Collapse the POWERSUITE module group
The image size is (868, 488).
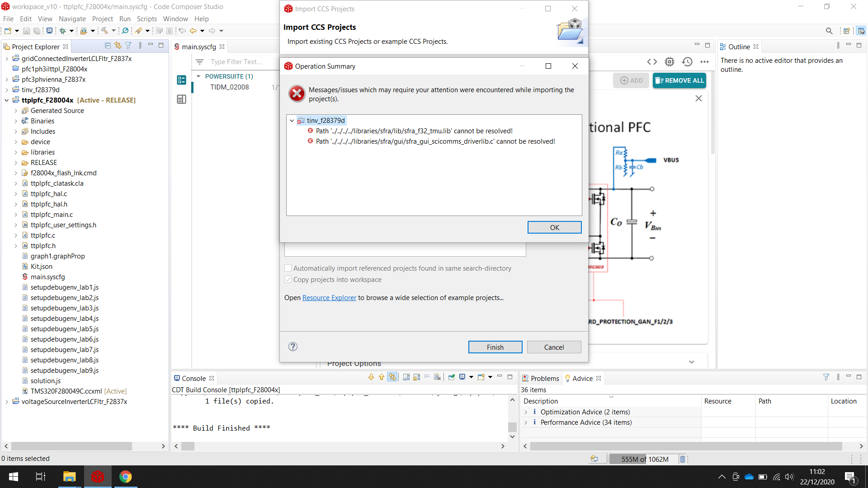click(x=198, y=76)
